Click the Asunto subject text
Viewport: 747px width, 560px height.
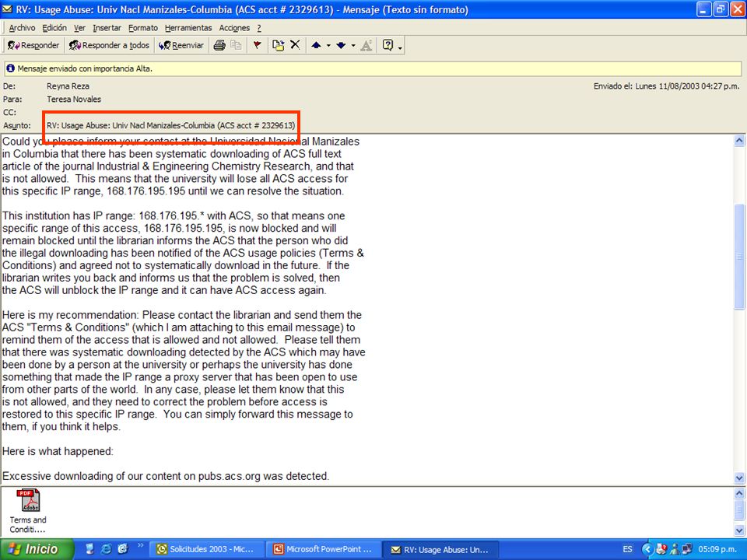point(170,126)
